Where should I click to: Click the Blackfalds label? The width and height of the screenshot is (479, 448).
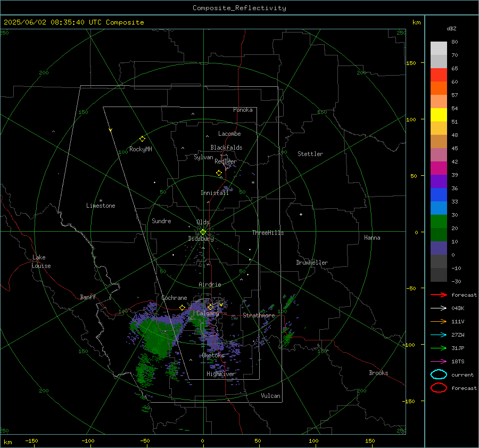pyautogui.click(x=226, y=148)
